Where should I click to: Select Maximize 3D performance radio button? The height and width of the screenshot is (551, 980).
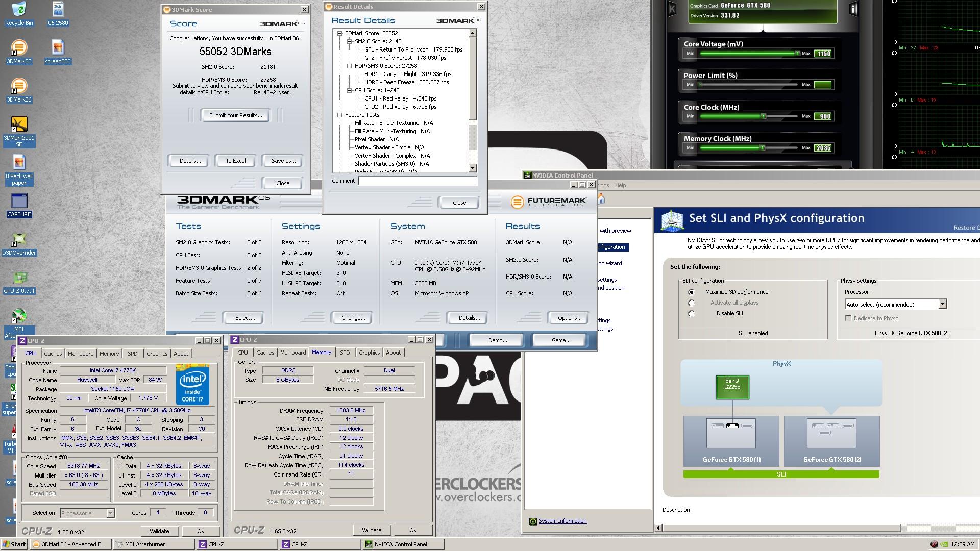692,292
